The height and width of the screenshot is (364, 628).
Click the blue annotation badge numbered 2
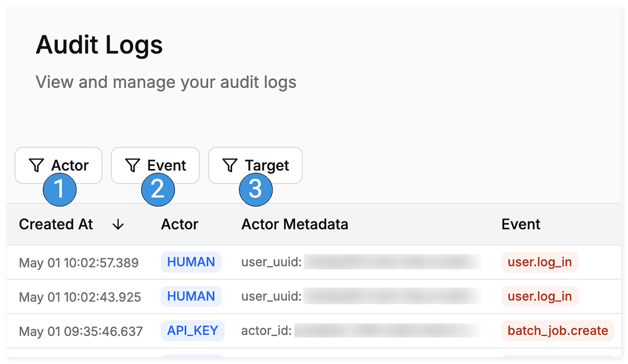pos(158,189)
